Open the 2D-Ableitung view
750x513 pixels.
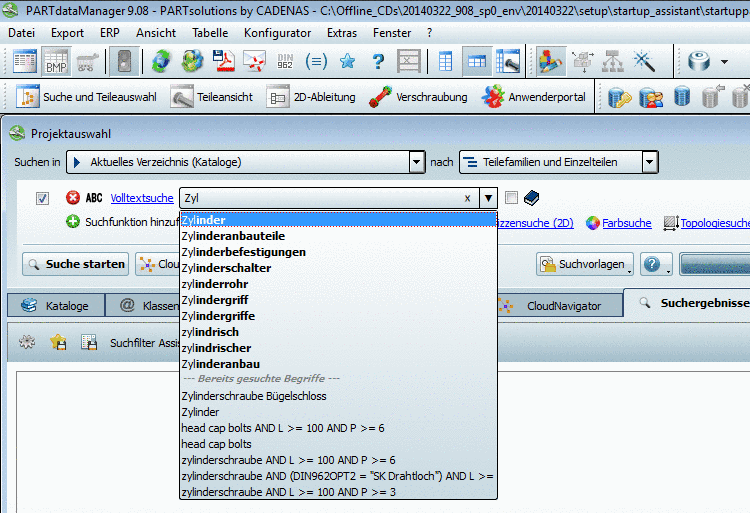(311, 97)
